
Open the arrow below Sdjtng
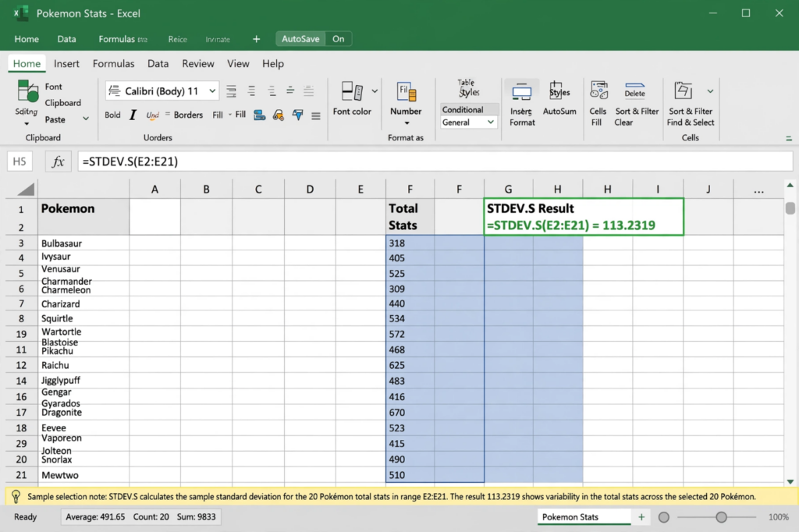pyautogui.click(x=27, y=124)
